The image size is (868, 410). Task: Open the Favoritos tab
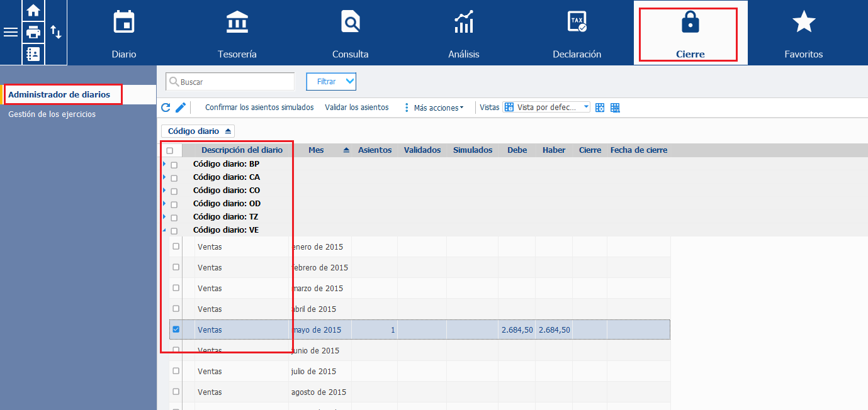pyautogui.click(x=804, y=33)
